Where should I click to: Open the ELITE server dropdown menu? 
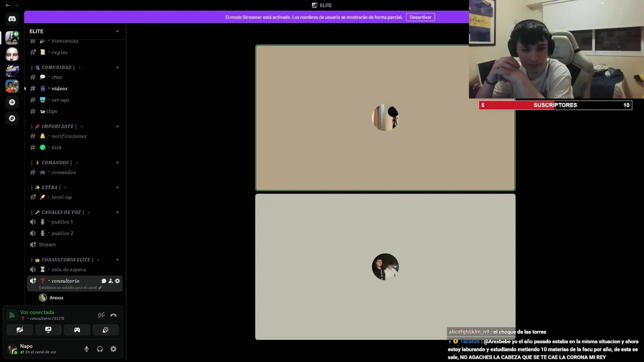click(x=117, y=31)
